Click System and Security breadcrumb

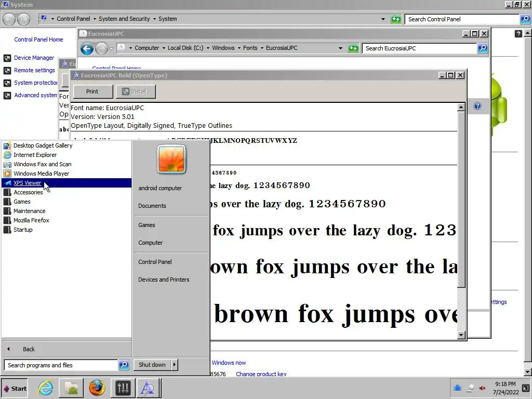coord(124,19)
